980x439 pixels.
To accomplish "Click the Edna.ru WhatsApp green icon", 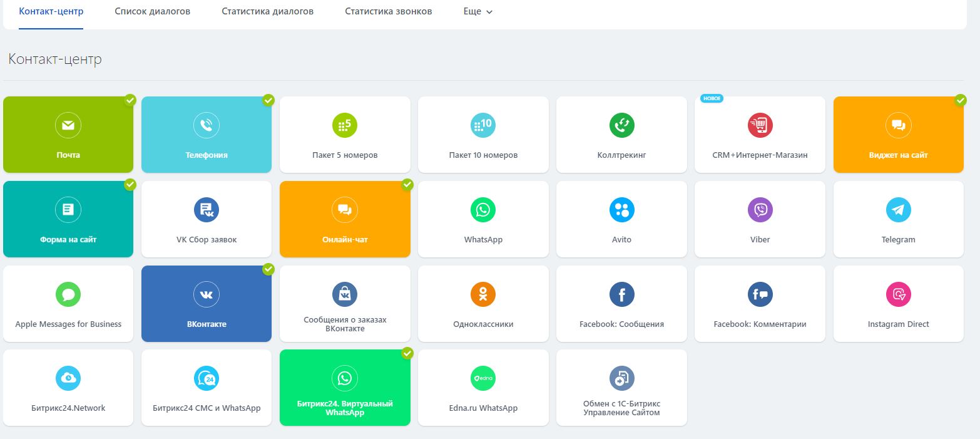I will [483, 378].
